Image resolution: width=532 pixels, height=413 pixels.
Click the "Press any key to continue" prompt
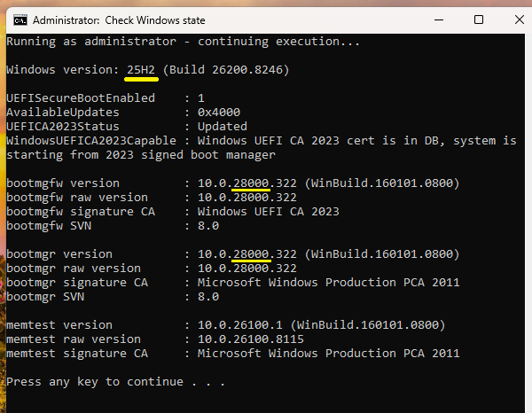(115, 381)
